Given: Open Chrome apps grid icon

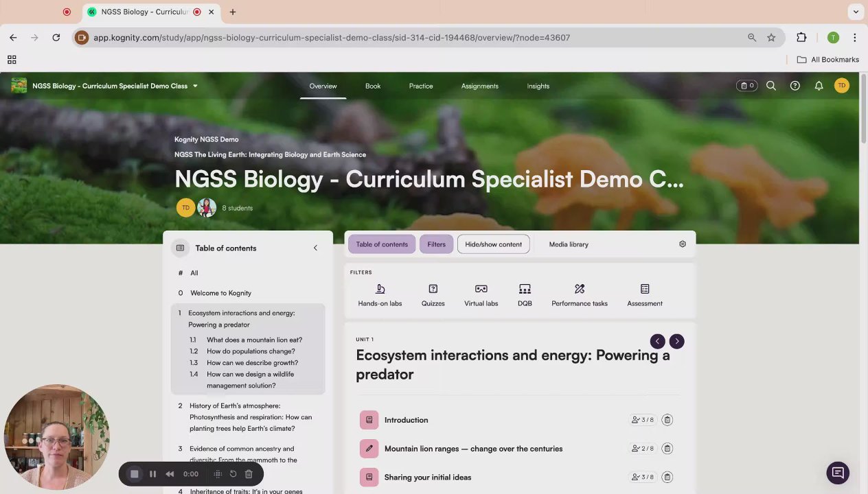Looking at the screenshot, I should [x=12, y=60].
